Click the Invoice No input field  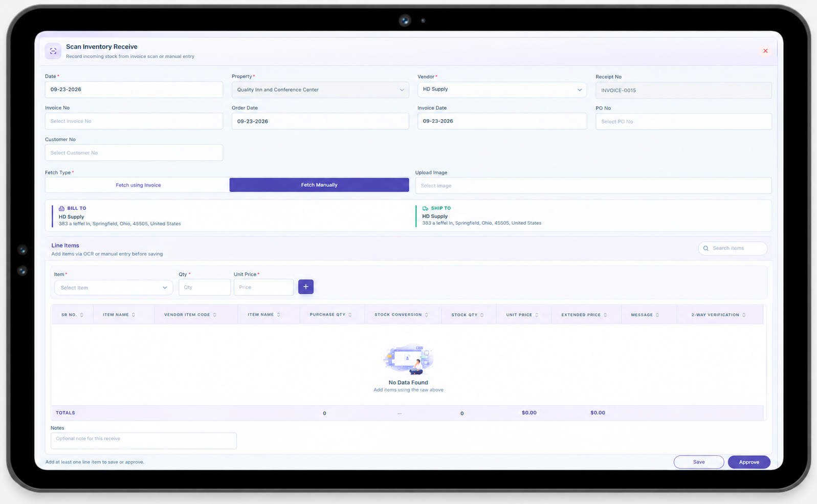coord(134,121)
